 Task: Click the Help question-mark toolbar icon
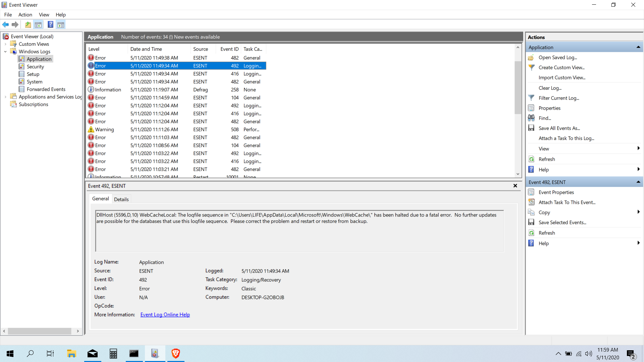pyautogui.click(x=50, y=24)
